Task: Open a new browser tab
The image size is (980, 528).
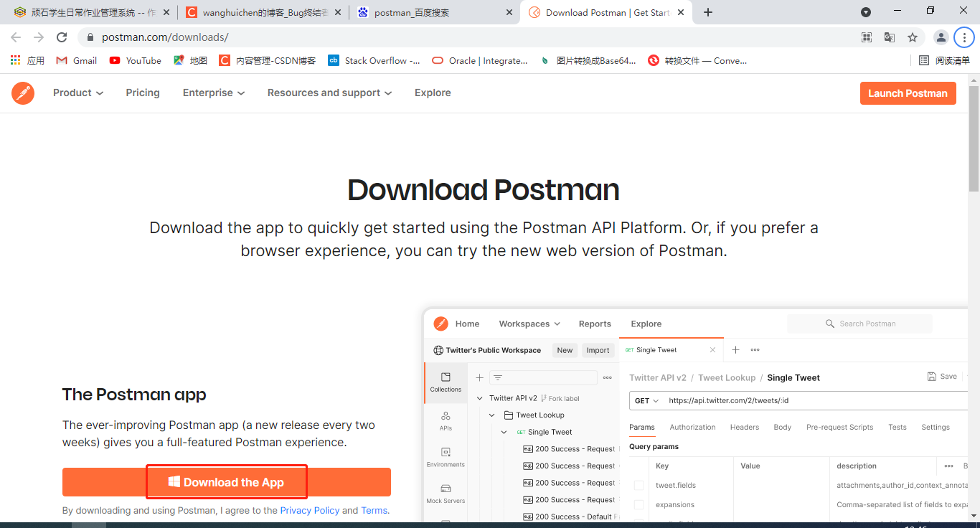Action: (x=708, y=12)
